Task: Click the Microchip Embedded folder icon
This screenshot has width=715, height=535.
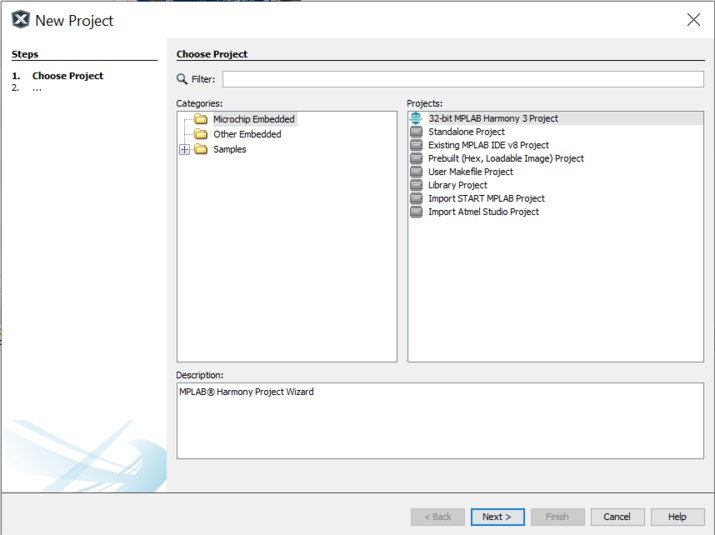Action: pos(201,119)
